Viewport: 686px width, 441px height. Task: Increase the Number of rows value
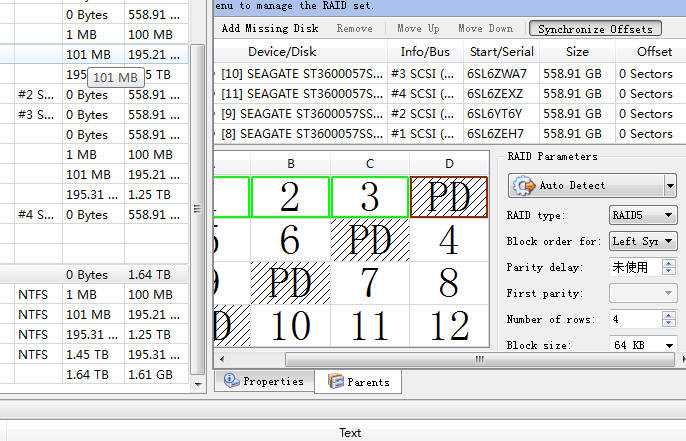click(x=668, y=314)
